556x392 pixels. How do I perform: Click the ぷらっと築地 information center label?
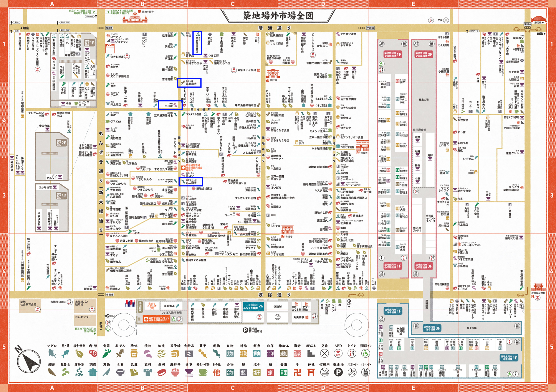(254, 306)
